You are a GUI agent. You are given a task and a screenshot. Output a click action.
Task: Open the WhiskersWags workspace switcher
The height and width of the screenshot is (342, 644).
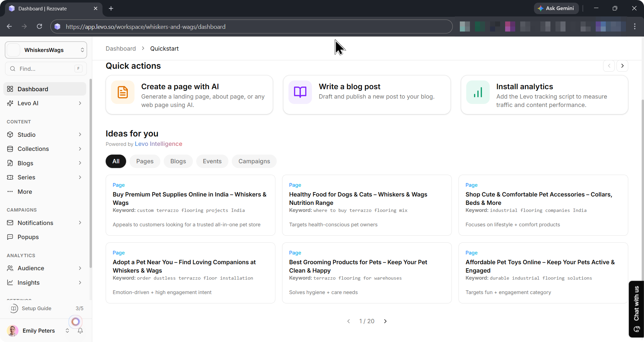pos(46,50)
